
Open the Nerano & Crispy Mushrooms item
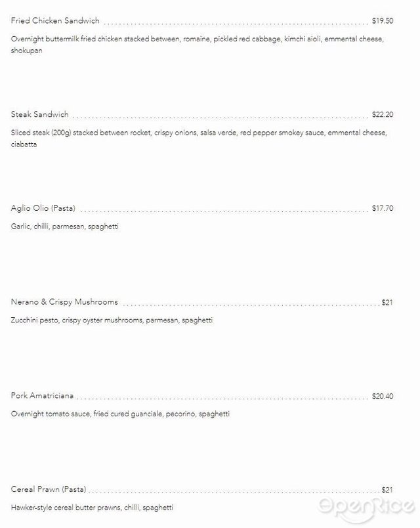tap(64, 302)
